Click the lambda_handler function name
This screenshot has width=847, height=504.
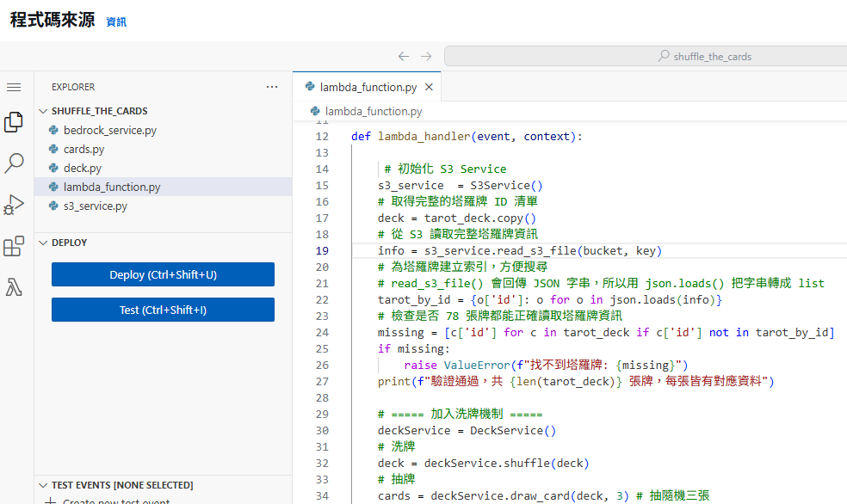click(424, 137)
